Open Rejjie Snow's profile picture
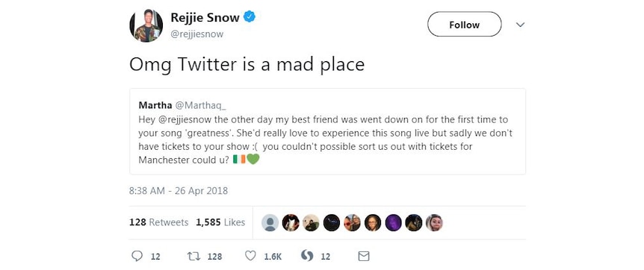 [x=146, y=25]
